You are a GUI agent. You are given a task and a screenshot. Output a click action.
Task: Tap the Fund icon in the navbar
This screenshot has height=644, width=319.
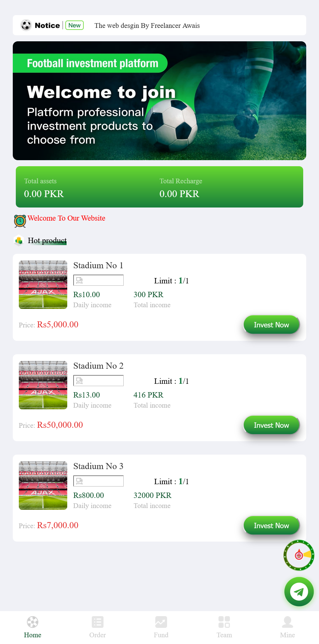coord(161,622)
